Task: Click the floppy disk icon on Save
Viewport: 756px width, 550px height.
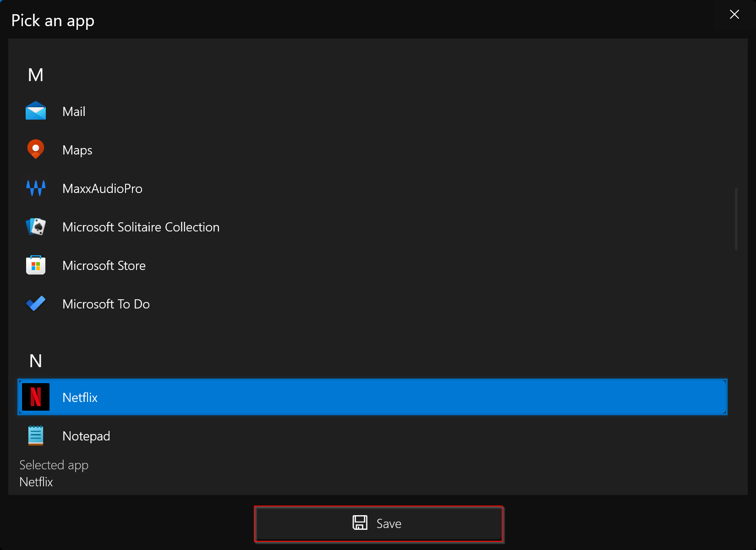Action: (x=360, y=523)
